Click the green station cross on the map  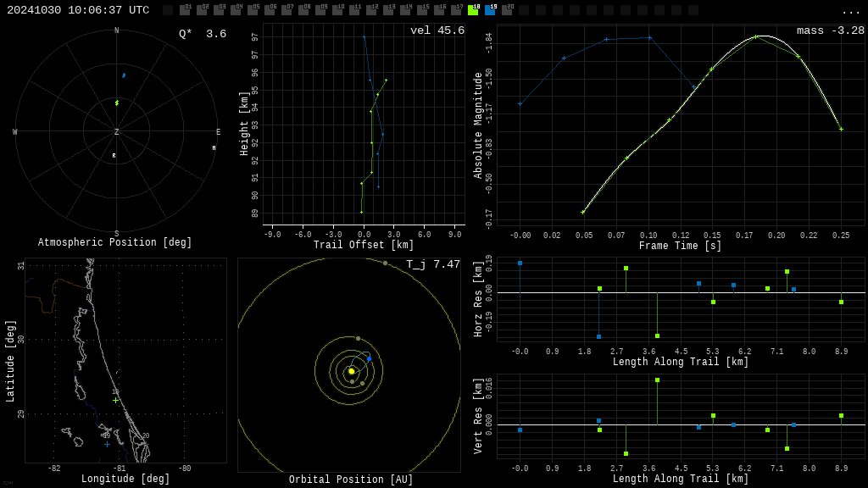coord(116,400)
